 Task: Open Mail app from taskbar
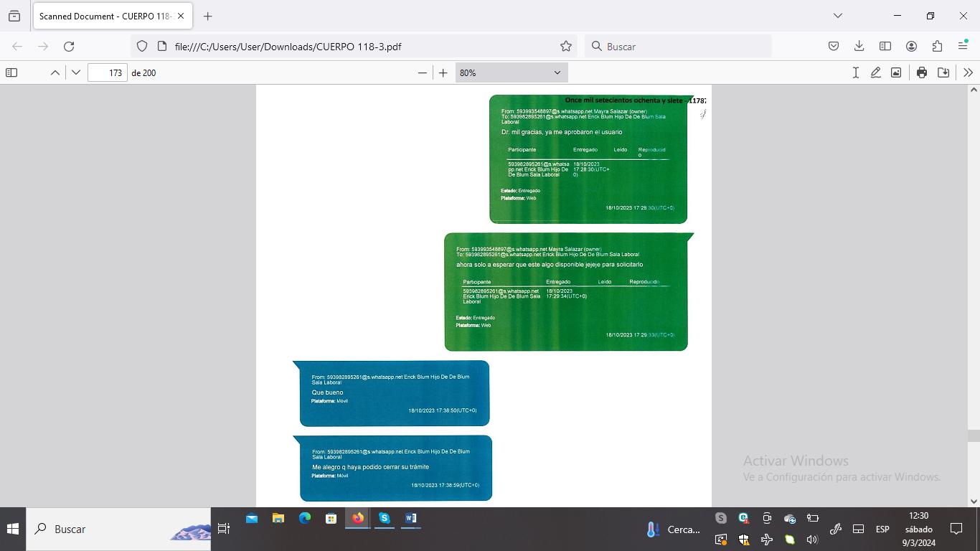252,518
